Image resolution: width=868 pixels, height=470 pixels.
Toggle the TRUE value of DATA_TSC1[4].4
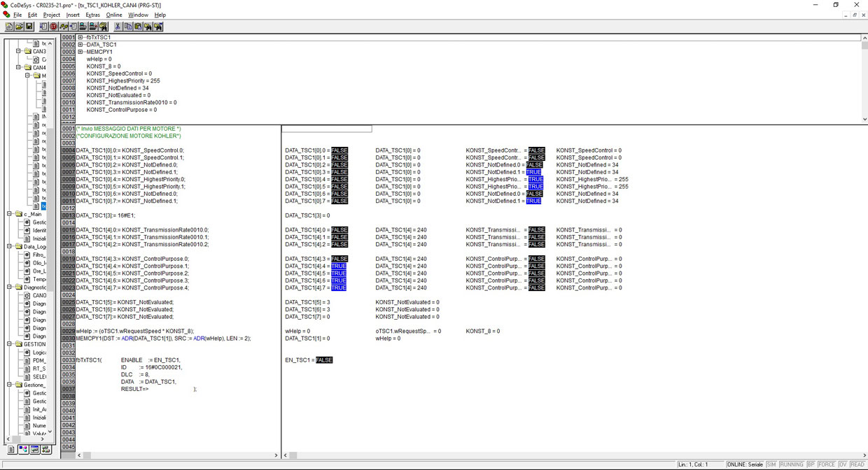(338, 266)
